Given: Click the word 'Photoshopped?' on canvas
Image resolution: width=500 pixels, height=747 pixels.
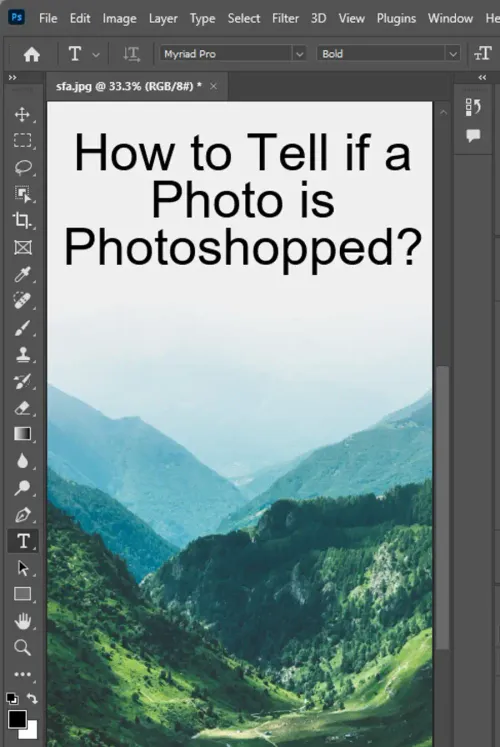Looking at the screenshot, I should coord(243,249).
